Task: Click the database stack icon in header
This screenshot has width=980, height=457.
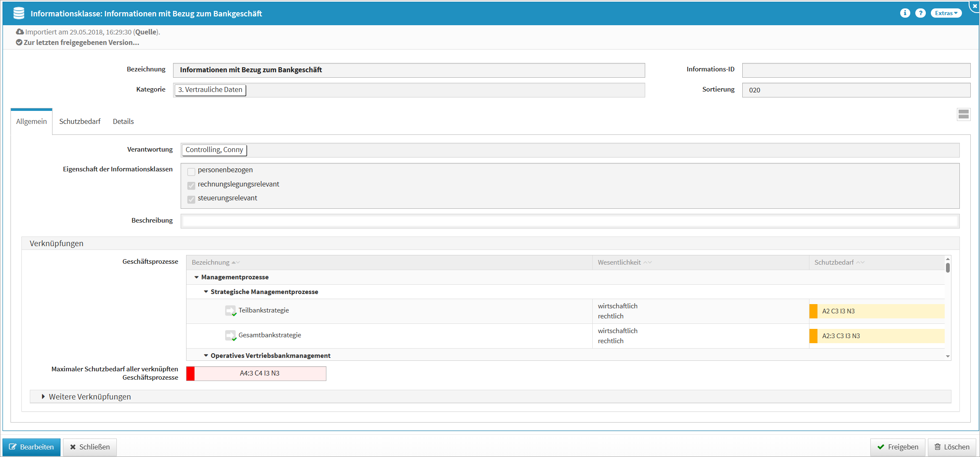Action: click(19, 13)
